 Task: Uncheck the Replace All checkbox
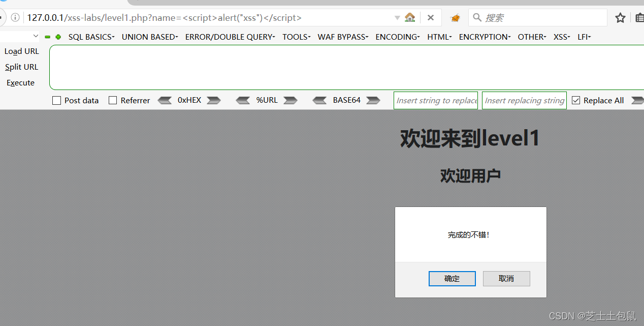pos(575,100)
